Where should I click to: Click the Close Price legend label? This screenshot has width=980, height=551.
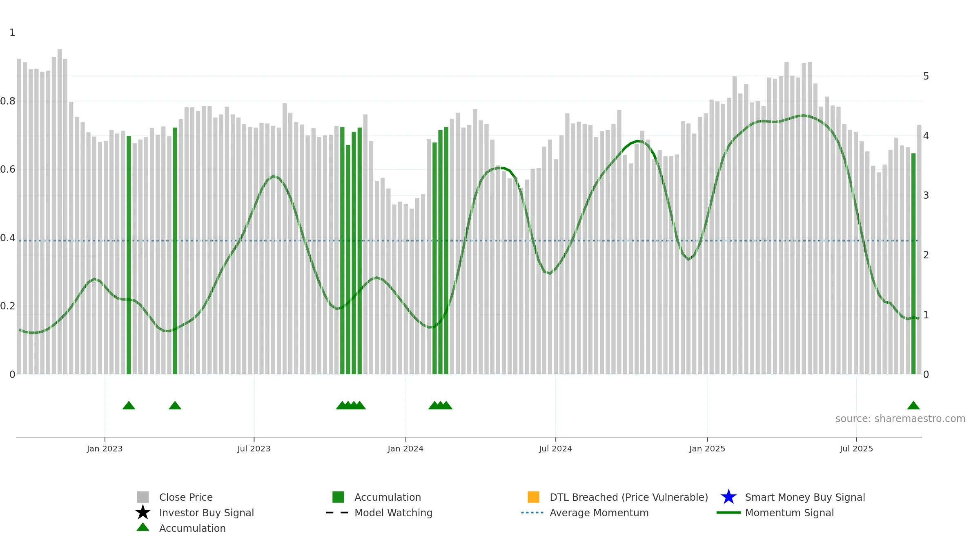(186, 497)
